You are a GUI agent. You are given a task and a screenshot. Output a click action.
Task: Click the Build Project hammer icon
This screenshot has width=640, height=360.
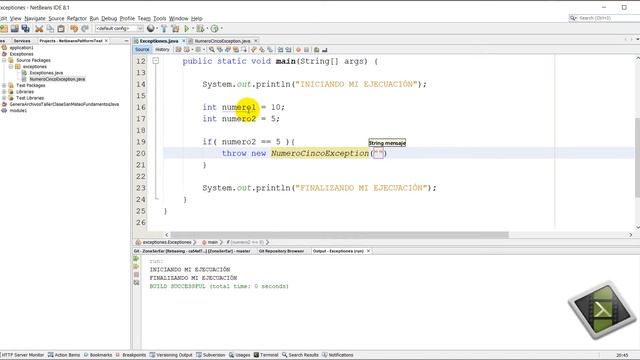[x=164, y=29]
